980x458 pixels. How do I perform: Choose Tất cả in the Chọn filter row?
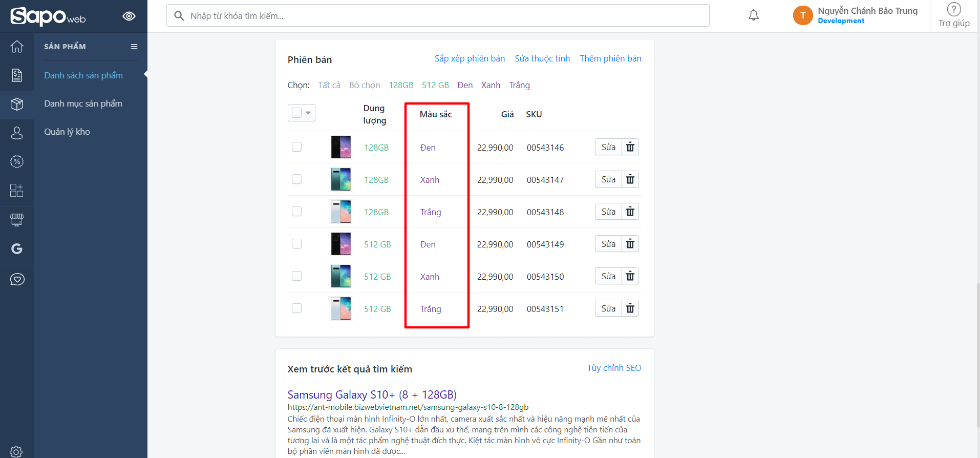[x=329, y=85]
